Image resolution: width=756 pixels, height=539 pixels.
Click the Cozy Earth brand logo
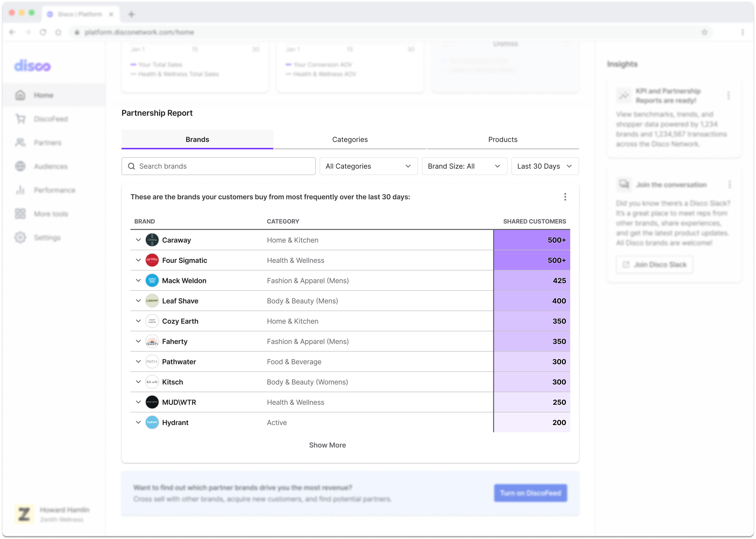(x=152, y=321)
